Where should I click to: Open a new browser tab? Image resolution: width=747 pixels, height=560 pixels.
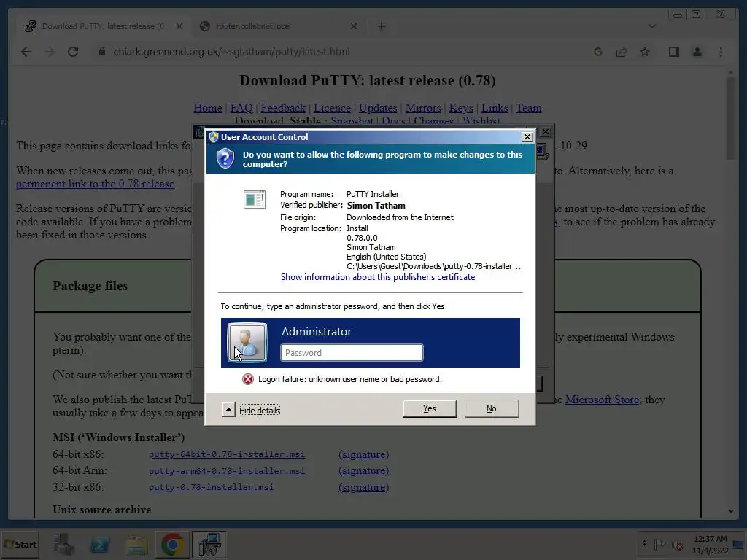click(x=382, y=26)
